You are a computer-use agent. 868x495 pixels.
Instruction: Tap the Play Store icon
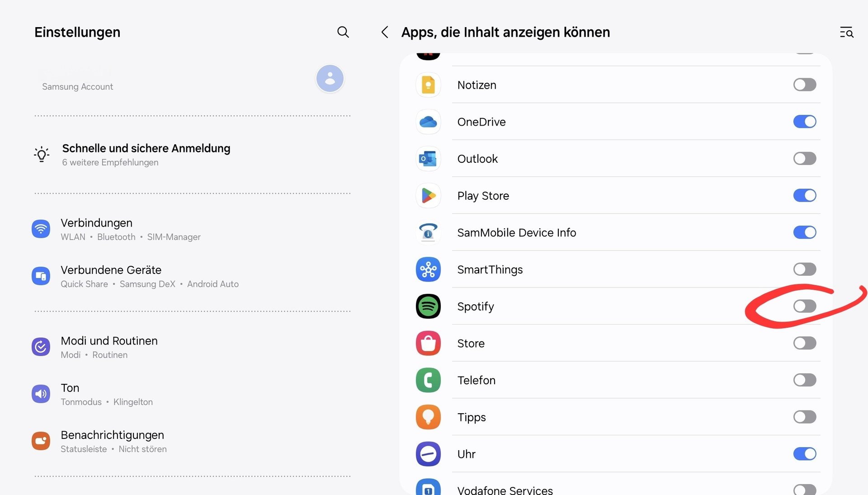tap(428, 196)
